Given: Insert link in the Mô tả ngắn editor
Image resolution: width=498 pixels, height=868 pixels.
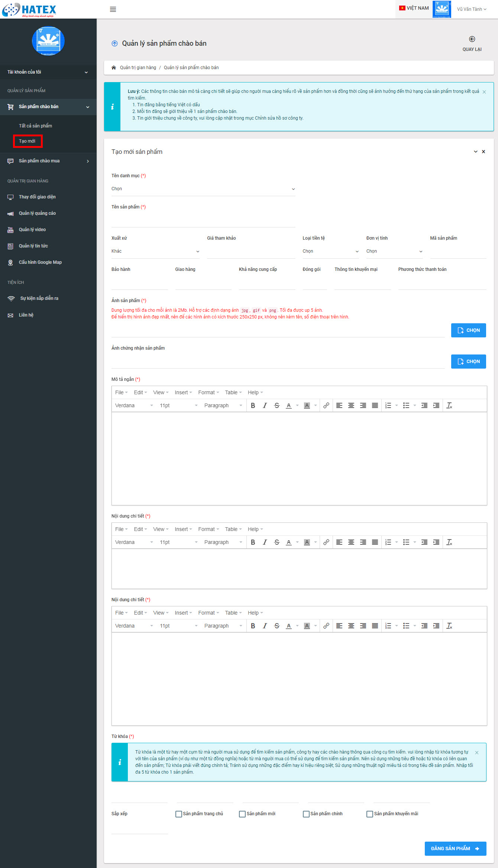Looking at the screenshot, I should pyautogui.click(x=326, y=405).
